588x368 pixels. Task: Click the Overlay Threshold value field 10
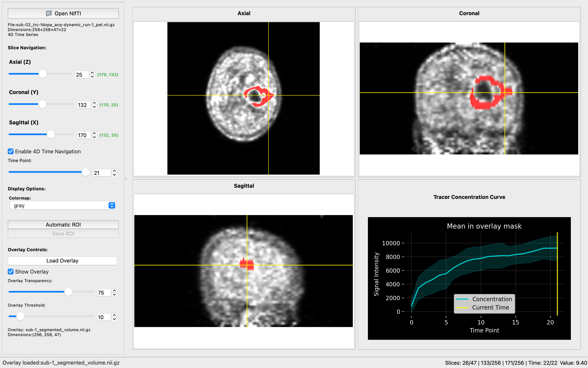(x=104, y=317)
